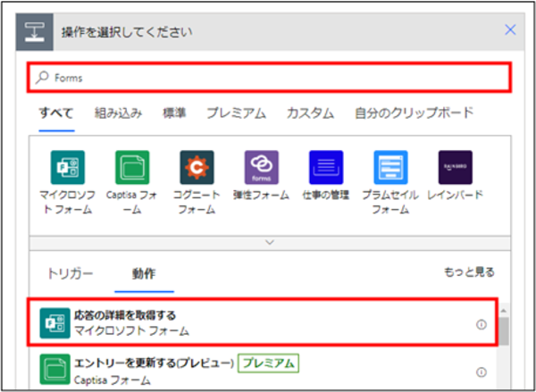
Task: Select the 応答の詳細を取得する action
Action: pos(263,322)
